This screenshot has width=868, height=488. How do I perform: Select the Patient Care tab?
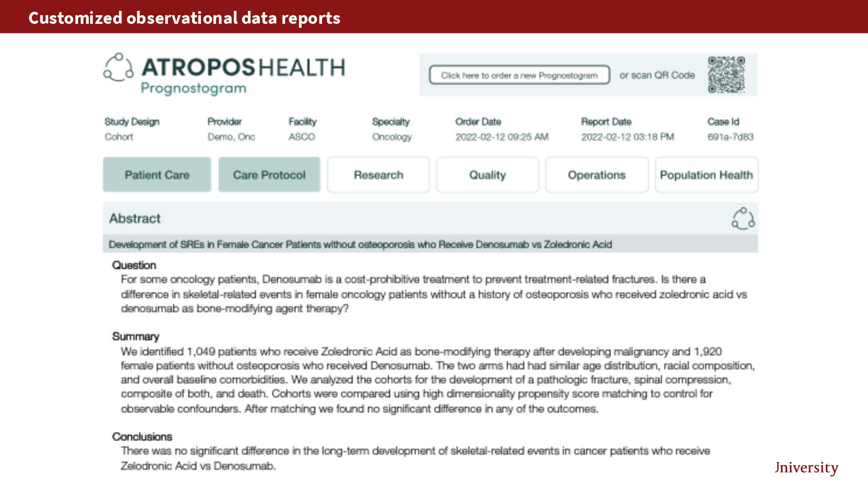[157, 175]
